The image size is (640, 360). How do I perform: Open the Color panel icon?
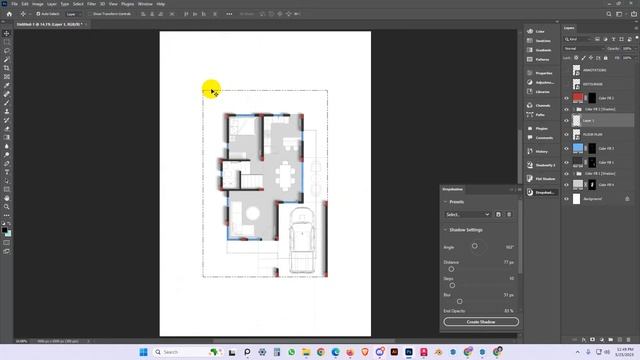tap(530, 31)
